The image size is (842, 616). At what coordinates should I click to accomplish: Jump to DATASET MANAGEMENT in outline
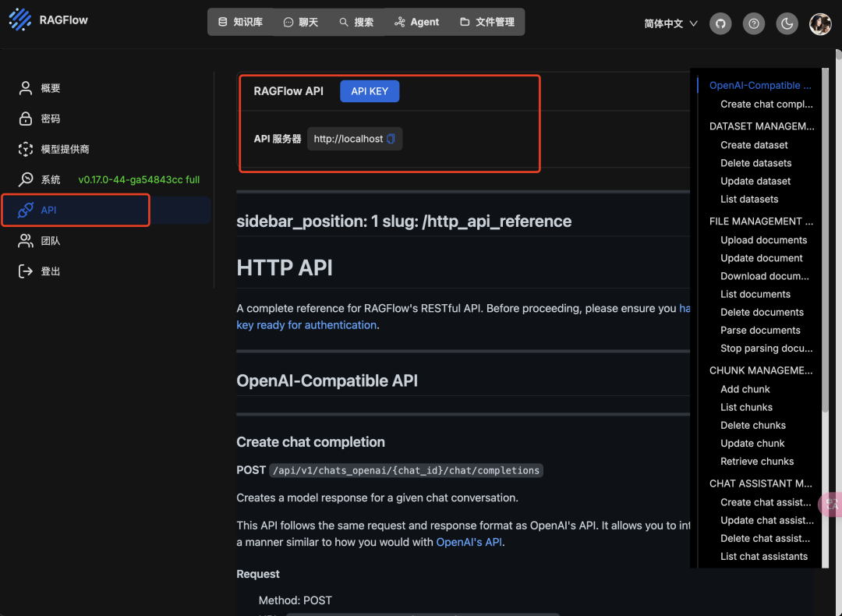tap(762, 126)
